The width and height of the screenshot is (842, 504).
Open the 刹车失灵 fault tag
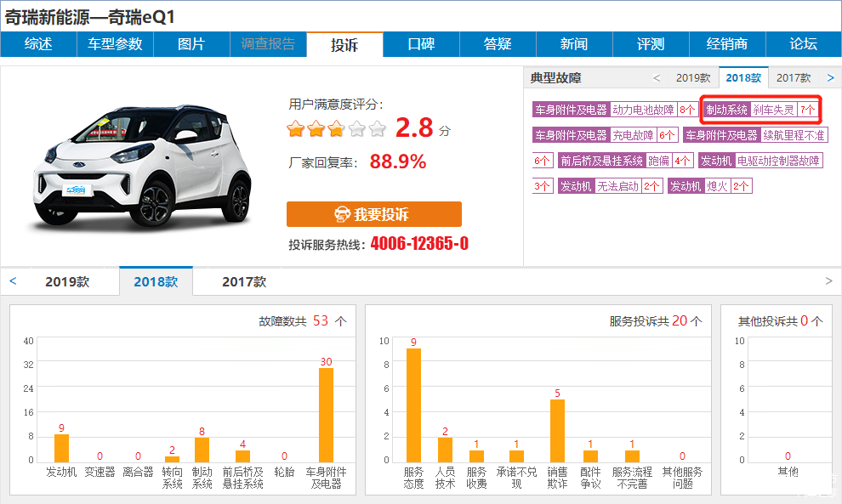click(773, 110)
